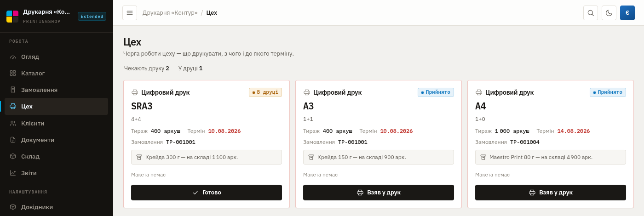Click deadline 10.08.2026 on SRA3 card

click(x=224, y=131)
